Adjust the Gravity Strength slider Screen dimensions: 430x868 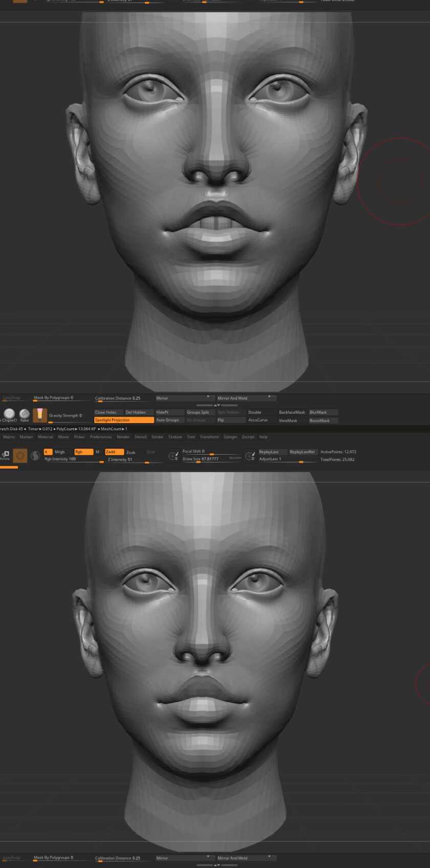70,416
